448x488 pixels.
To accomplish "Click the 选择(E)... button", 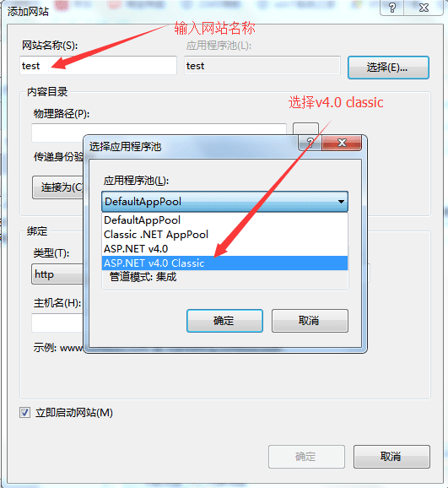I will coord(388,68).
